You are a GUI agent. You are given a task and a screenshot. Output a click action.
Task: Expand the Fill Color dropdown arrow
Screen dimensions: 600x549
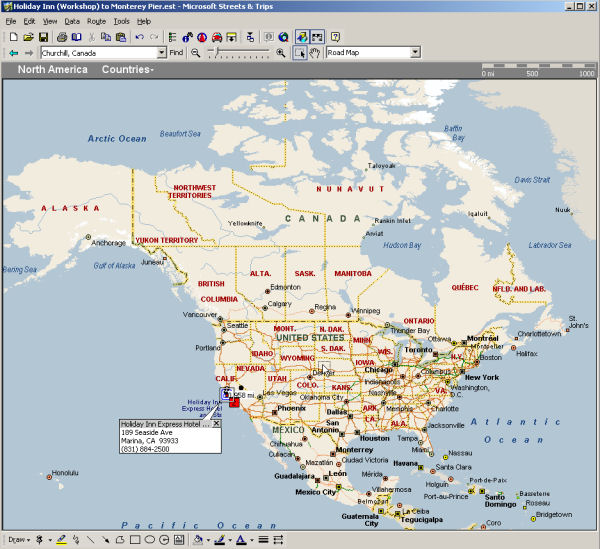208,540
